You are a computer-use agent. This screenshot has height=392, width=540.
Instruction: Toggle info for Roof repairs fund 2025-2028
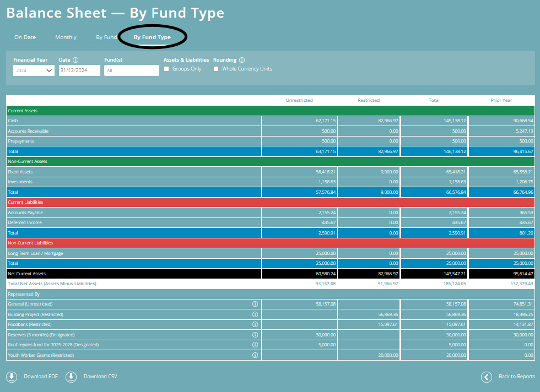coord(255,345)
